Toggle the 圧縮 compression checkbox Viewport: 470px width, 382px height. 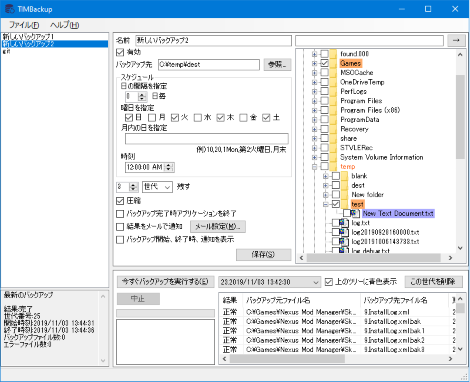coord(120,201)
